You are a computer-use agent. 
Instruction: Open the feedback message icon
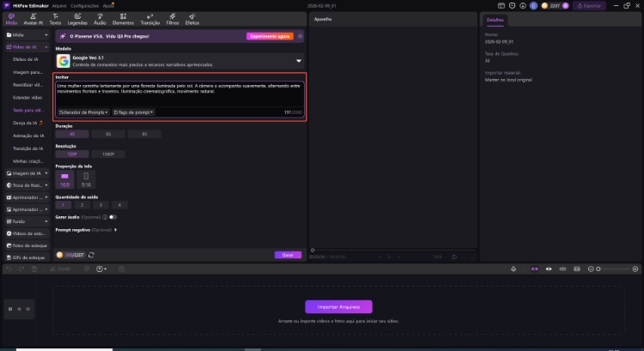tap(512, 6)
